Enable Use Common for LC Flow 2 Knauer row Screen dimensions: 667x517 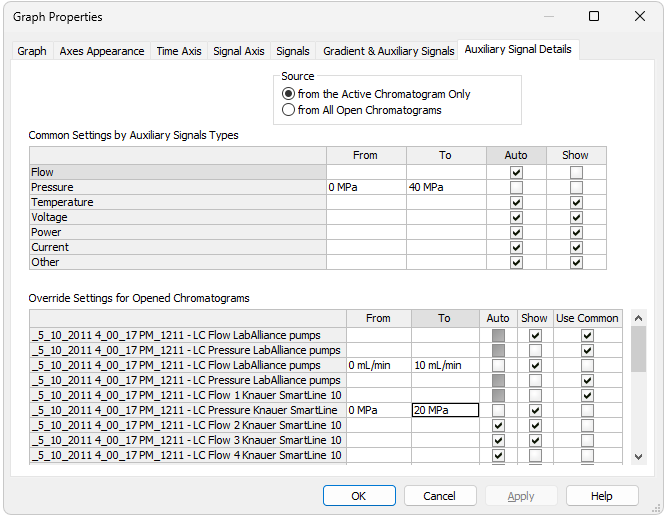(587, 426)
